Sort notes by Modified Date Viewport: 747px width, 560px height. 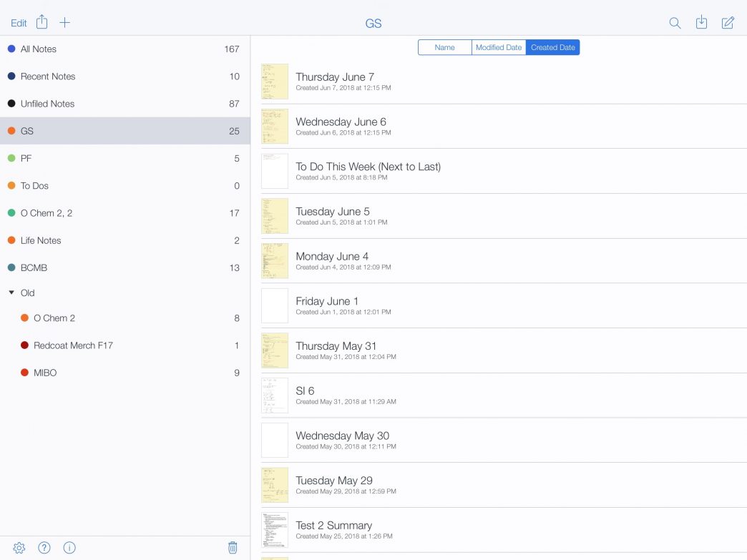click(499, 47)
